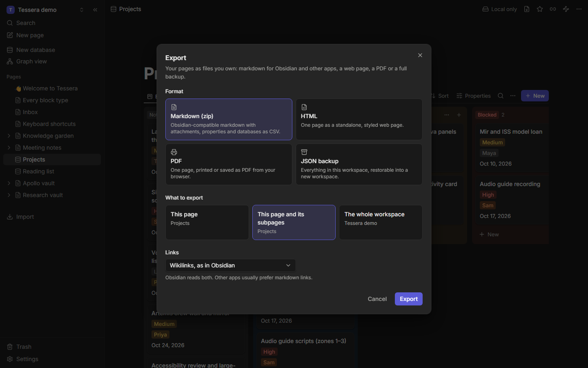This screenshot has width=588, height=368.
Task: Expand the Meeting notes page tree
Action: pos(9,148)
